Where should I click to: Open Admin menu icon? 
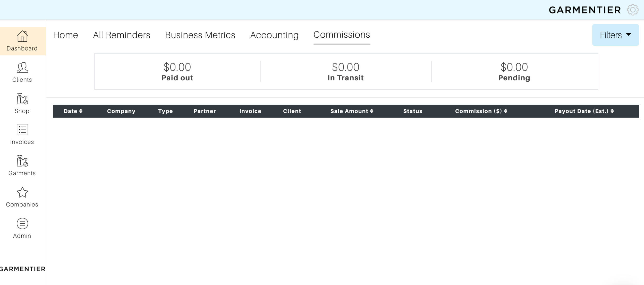(22, 224)
